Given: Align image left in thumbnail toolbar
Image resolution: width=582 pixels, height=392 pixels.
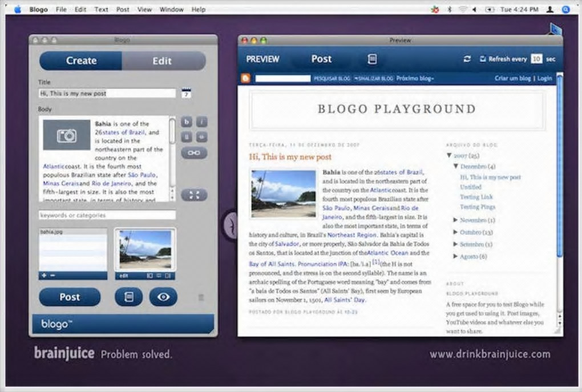Looking at the screenshot, I should tap(149, 276).
